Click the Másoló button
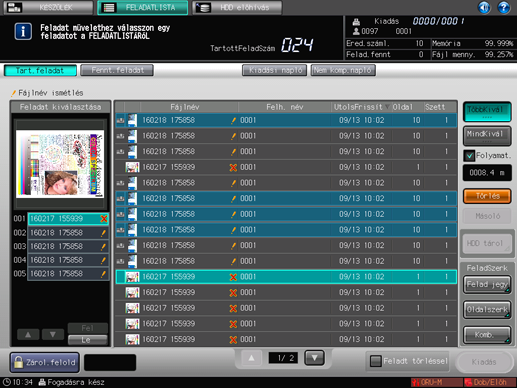The height and width of the screenshot is (388, 517). click(487, 216)
